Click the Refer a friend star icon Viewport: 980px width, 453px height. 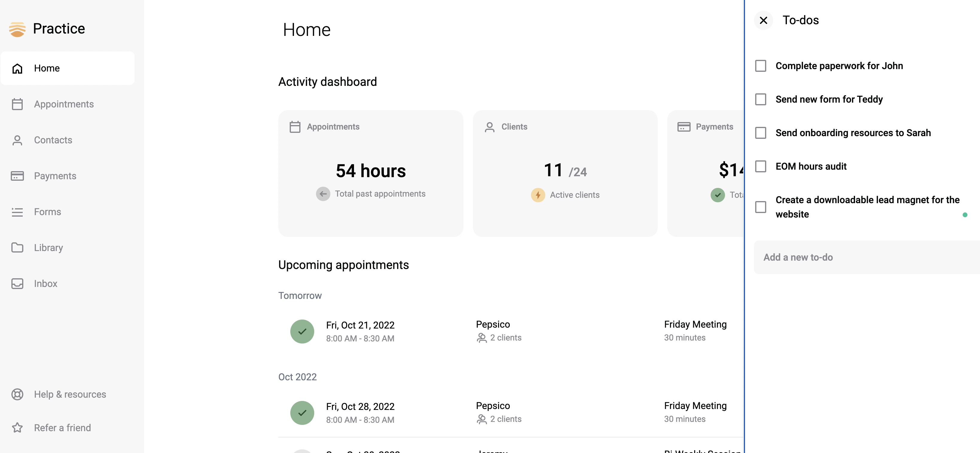(x=18, y=428)
